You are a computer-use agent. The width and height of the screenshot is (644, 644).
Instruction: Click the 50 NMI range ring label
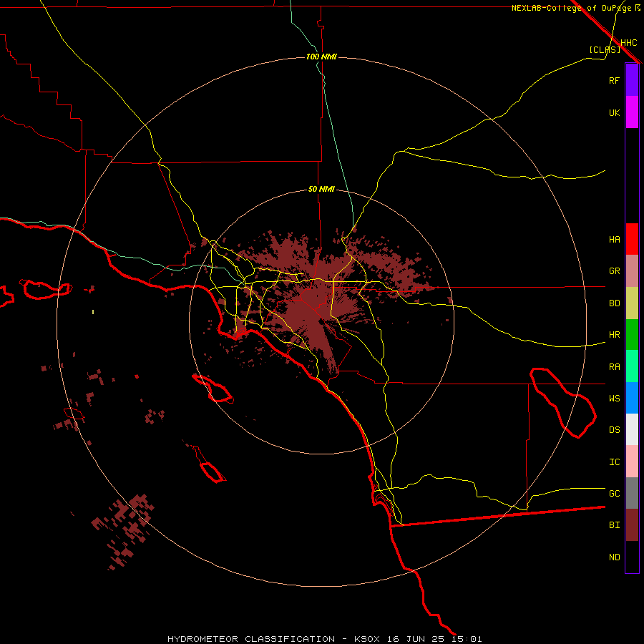pyautogui.click(x=321, y=189)
